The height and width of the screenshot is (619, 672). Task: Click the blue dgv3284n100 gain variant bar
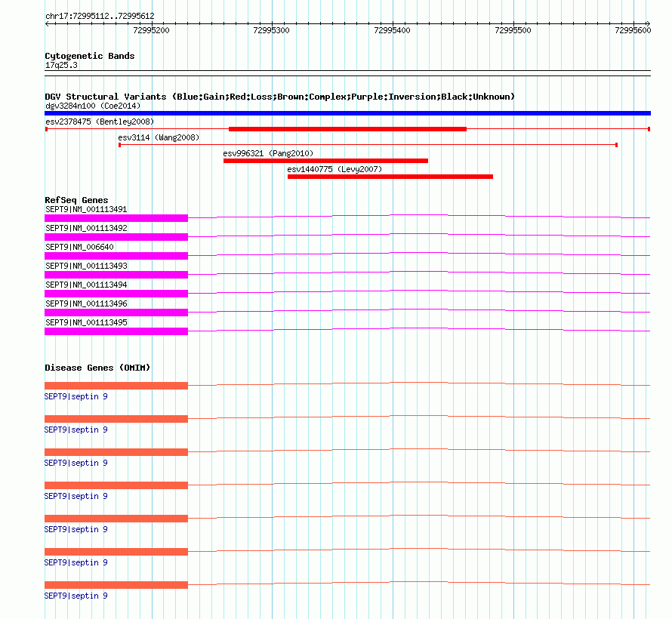click(347, 113)
